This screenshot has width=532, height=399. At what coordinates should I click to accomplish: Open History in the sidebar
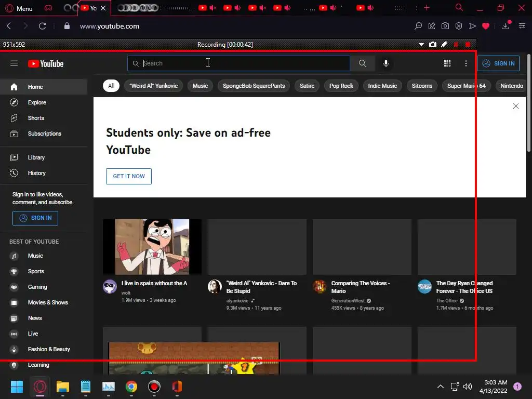point(44,172)
